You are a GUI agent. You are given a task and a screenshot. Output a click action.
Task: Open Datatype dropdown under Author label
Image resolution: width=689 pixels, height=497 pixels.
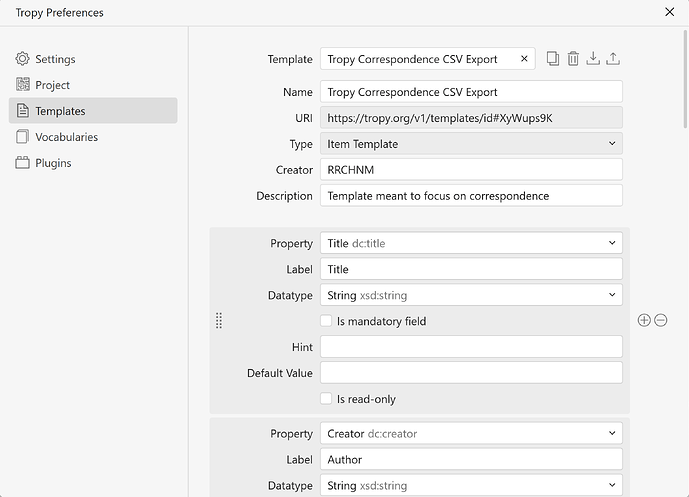coord(471,485)
